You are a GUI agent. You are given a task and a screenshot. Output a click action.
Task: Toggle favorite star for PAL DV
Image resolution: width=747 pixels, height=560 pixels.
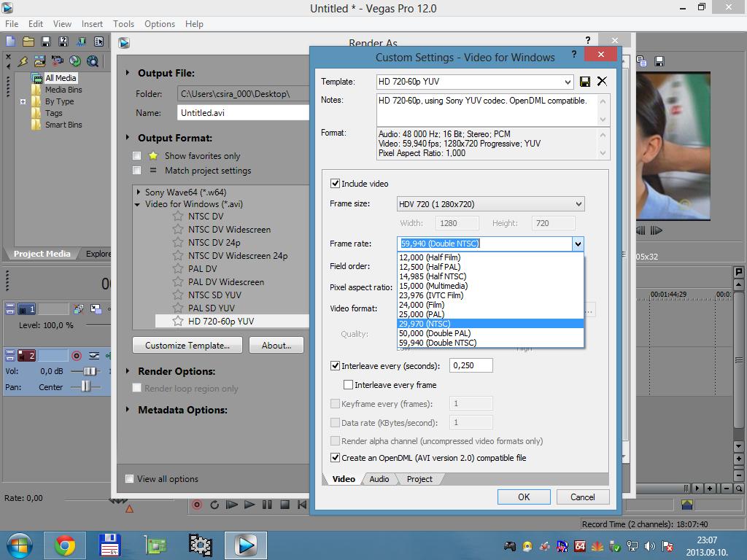(178, 268)
